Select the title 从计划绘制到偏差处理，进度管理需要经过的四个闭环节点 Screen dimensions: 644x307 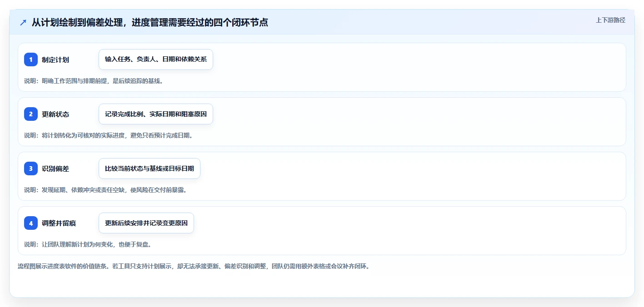point(150,22)
